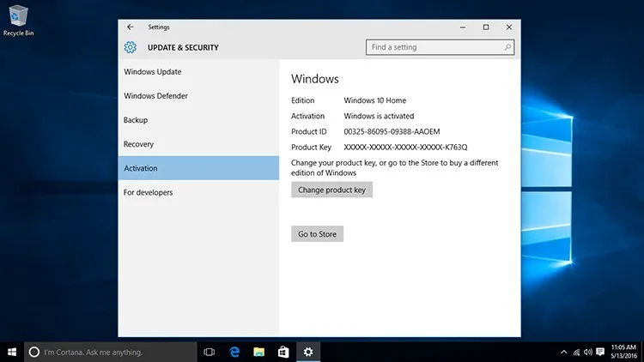
Task: Open Task View from the taskbar
Action: coord(209,352)
